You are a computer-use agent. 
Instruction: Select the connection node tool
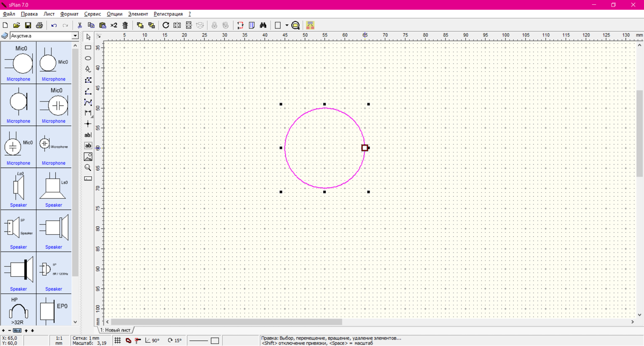(88, 124)
